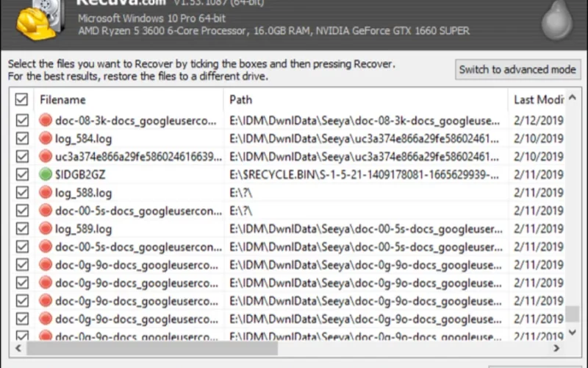Click the E:\$RECYCLE.BIN path cell

click(364, 174)
